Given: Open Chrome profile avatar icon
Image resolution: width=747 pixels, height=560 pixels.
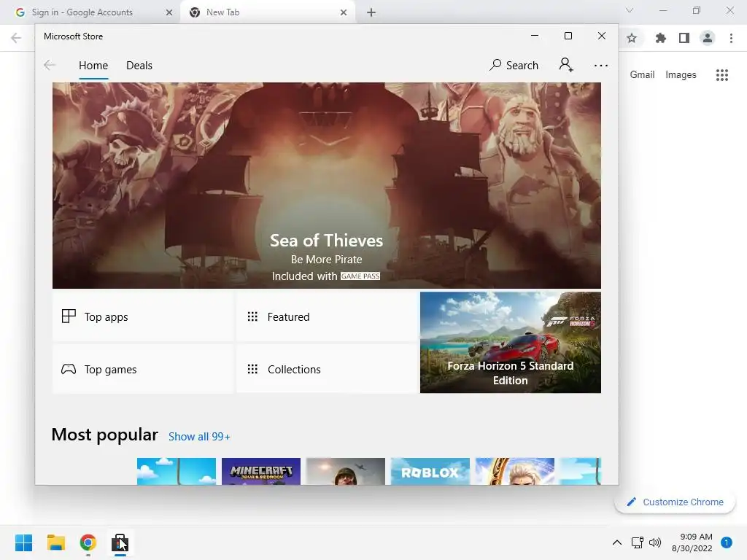Looking at the screenshot, I should [708, 38].
